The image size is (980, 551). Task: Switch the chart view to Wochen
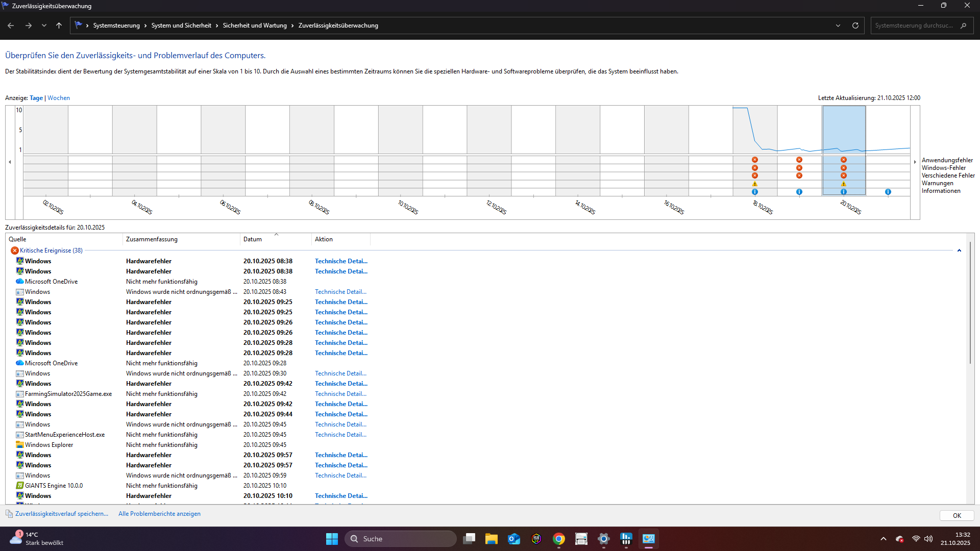59,98
